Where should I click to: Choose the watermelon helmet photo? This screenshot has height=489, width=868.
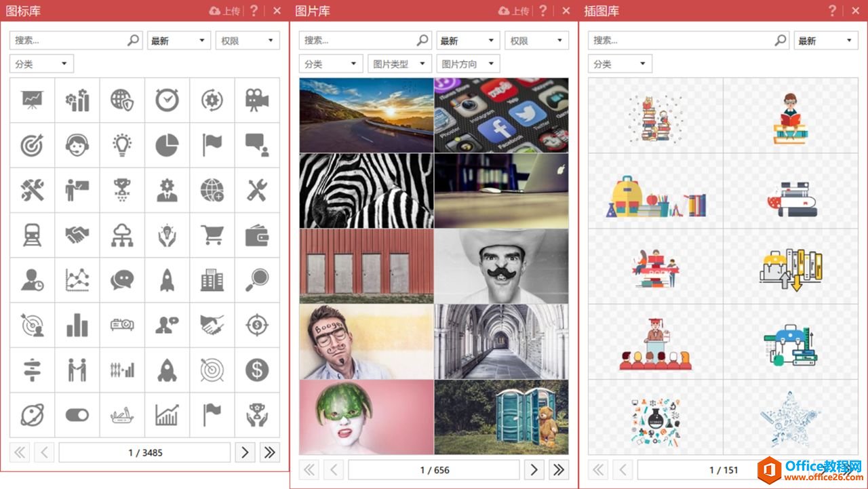coord(366,416)
